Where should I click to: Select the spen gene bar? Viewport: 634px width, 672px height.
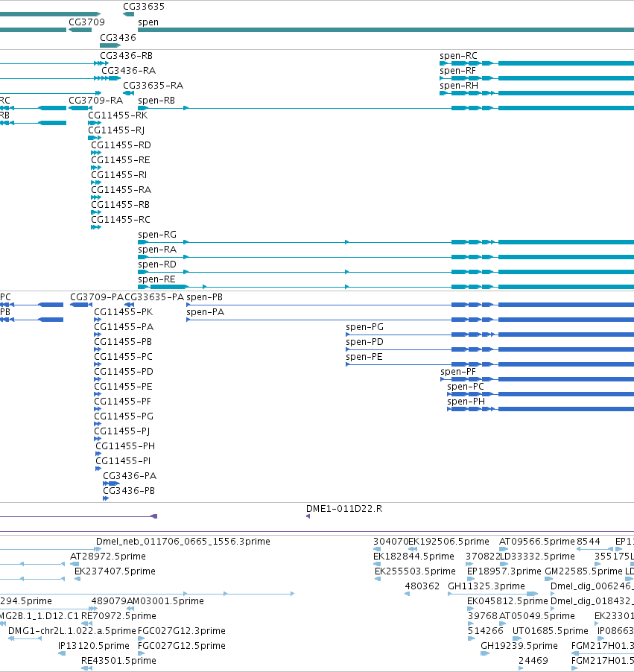click(x=386, y=30)
